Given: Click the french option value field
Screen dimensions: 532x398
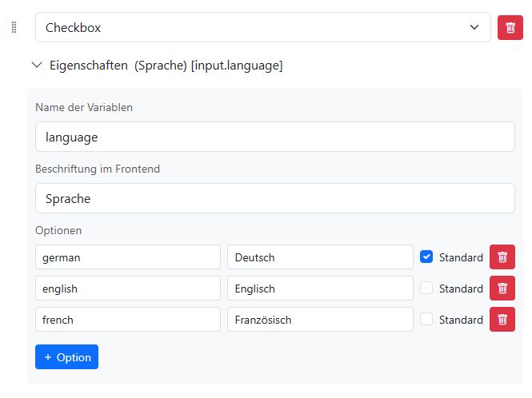Looking at the screenshot, I should (128, 320).
